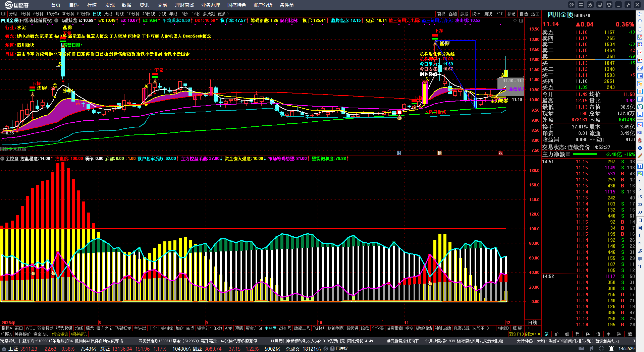Toggle the diamond marker beside the main chart header

(x=515, y=21)
